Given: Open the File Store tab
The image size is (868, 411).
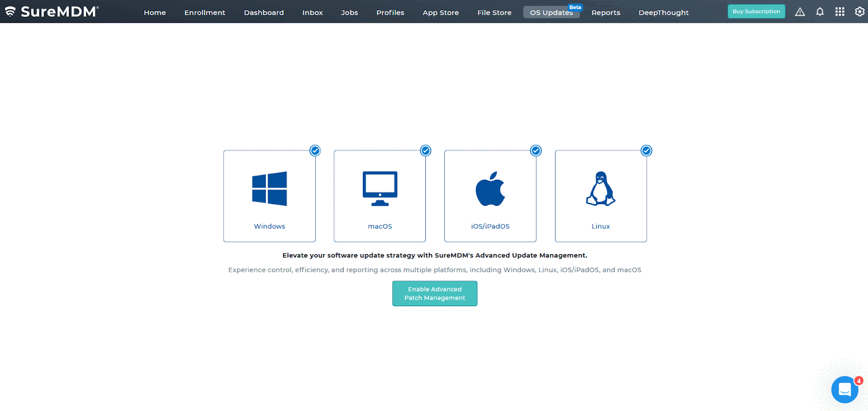Looking at the screenshot, I should pos(494,12).
